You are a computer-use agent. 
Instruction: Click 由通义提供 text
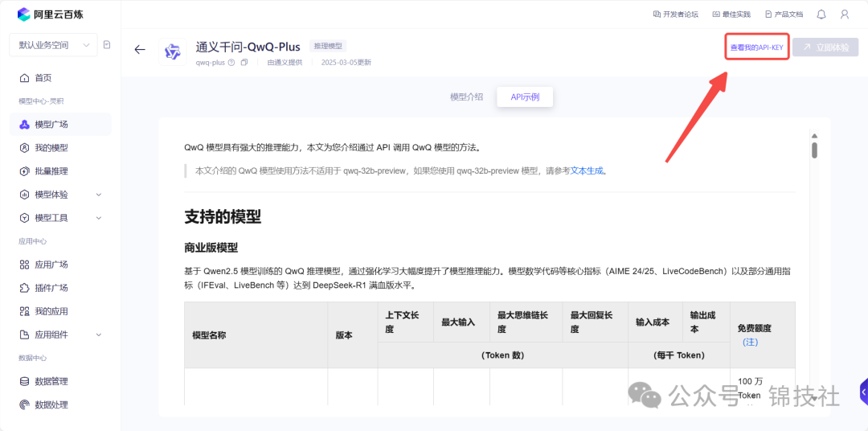tap(285, 63)
